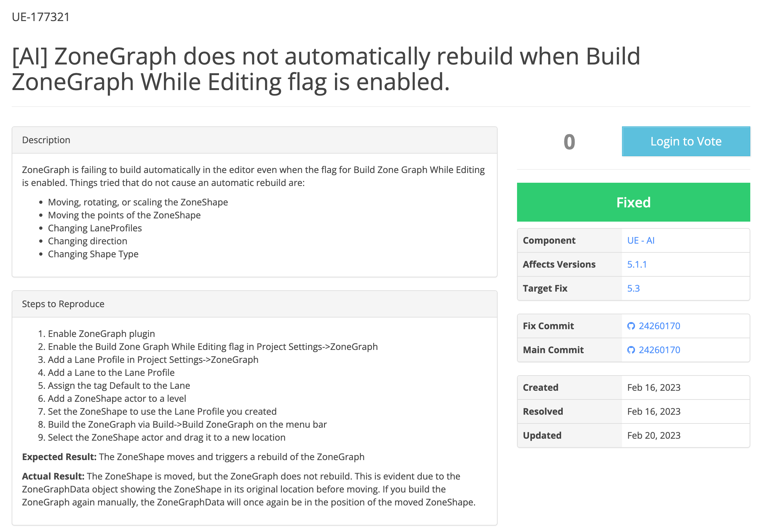Click the Enable ZoneGraph plugin step

101,334
